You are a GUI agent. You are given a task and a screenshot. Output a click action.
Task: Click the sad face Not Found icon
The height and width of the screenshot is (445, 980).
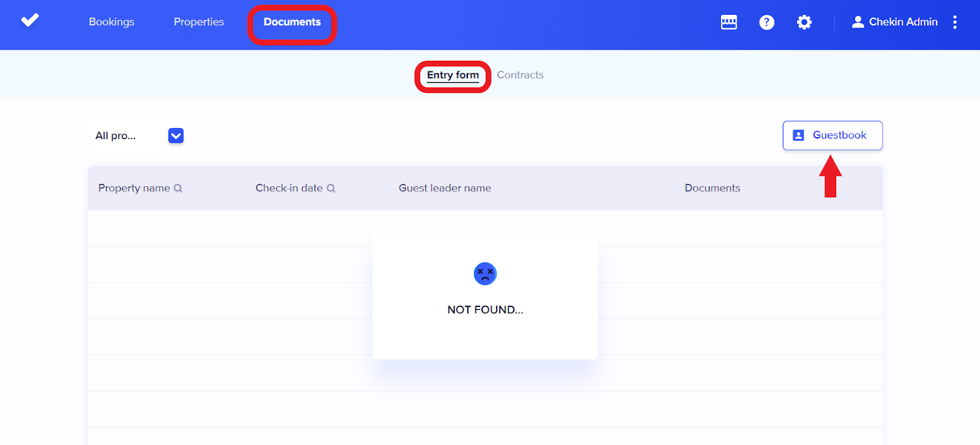coord(485,274)
